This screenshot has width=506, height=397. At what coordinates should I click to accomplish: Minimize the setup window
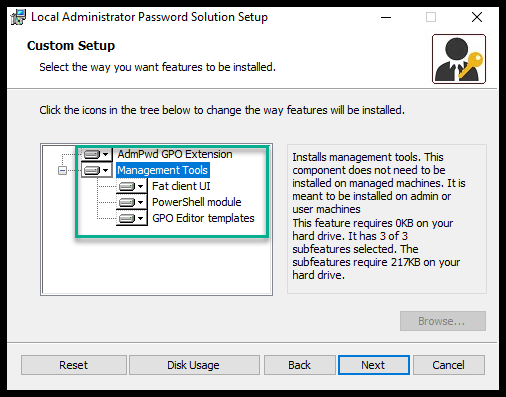click(x=386, y=17)
